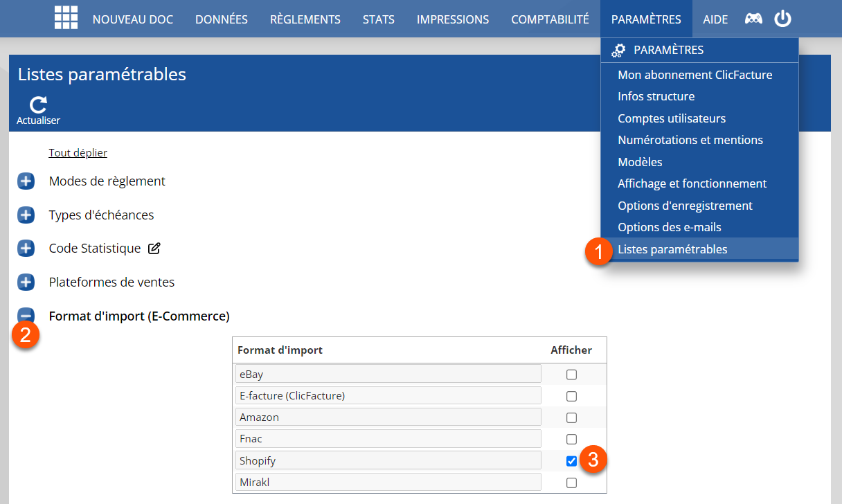This screenshot has width=842, height=504.
Task: Click the gears icon in Paramètres header
Action: 618,51
